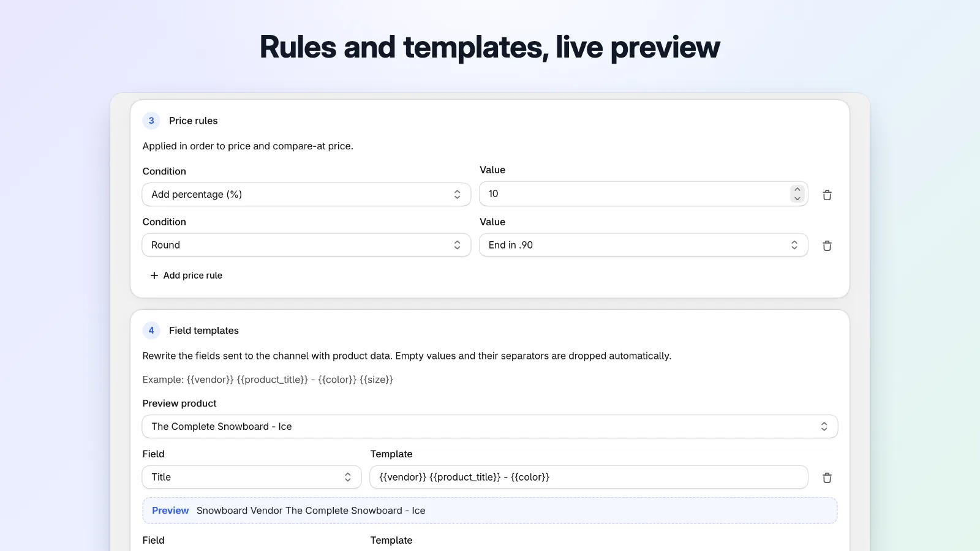Increase the percentage value with the up arrow
Screen dimensions: 980x551
[797, 189]
